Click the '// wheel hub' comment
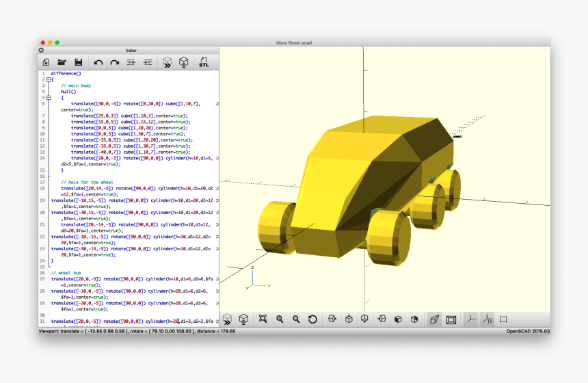 (66, 273)
